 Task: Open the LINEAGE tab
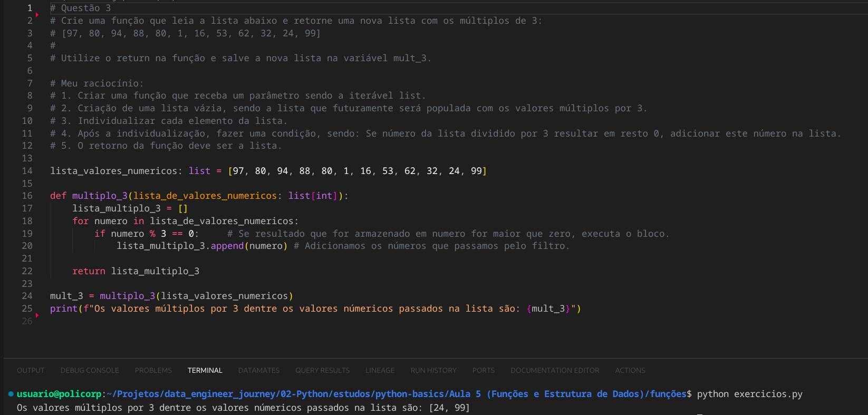[x=380, y=370]
